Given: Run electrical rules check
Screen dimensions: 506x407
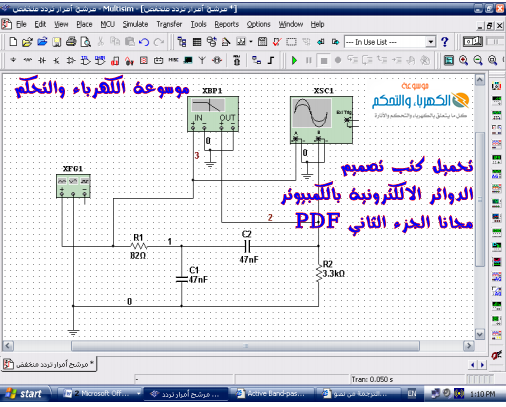Looking at the screenshot, I should 277,42.
